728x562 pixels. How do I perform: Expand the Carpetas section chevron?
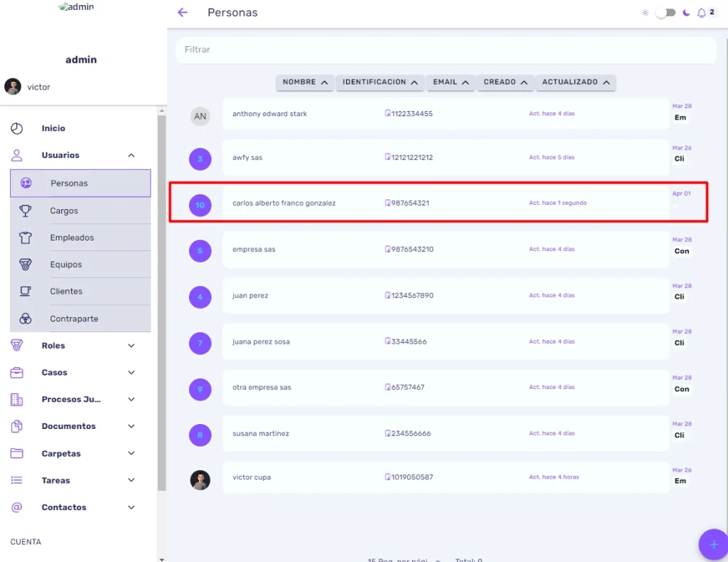coord(132,454)
